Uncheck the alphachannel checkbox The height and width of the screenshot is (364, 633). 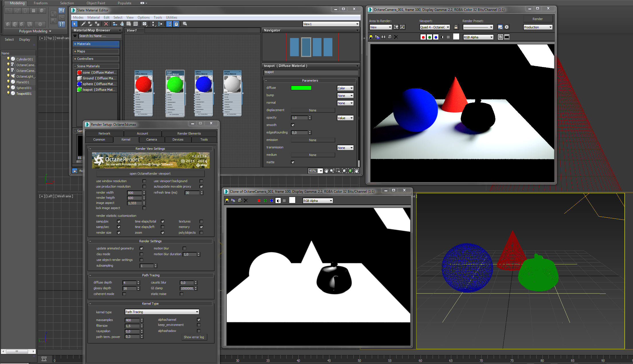coord(199,320)
